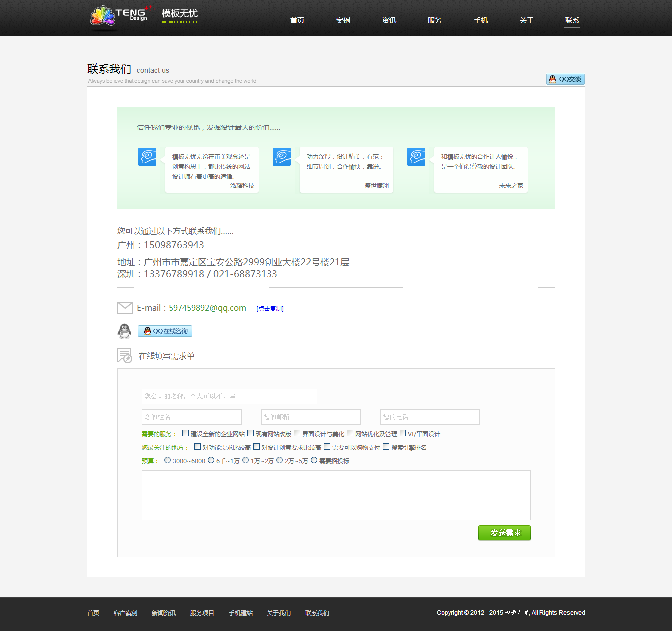This screenshot has height=631, width=672.
Task: Tick the VI/平面设计 service checkbox
Action: 403,433
